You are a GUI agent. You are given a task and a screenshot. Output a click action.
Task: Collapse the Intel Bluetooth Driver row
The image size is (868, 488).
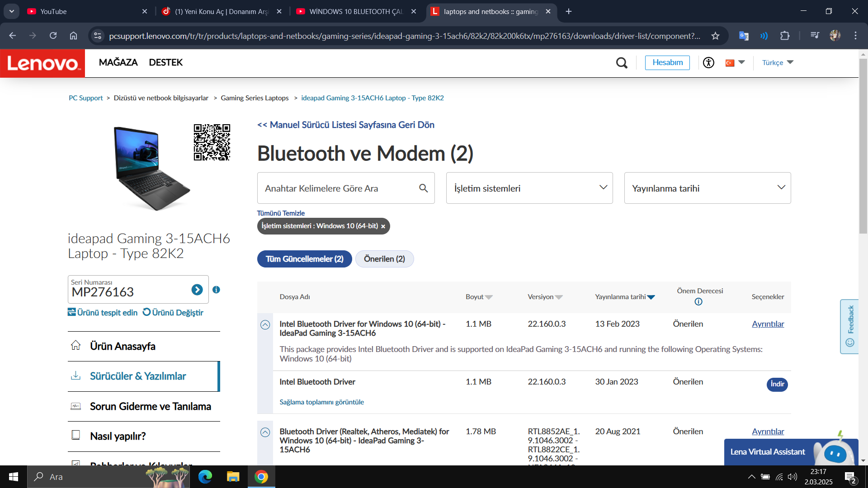pos(265,325)
